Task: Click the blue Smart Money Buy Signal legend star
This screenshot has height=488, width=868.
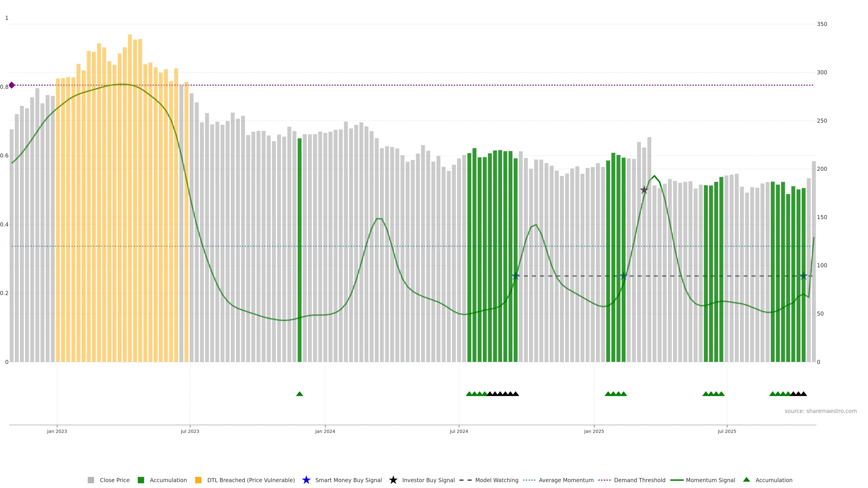Action: click(x=306, y=480)
